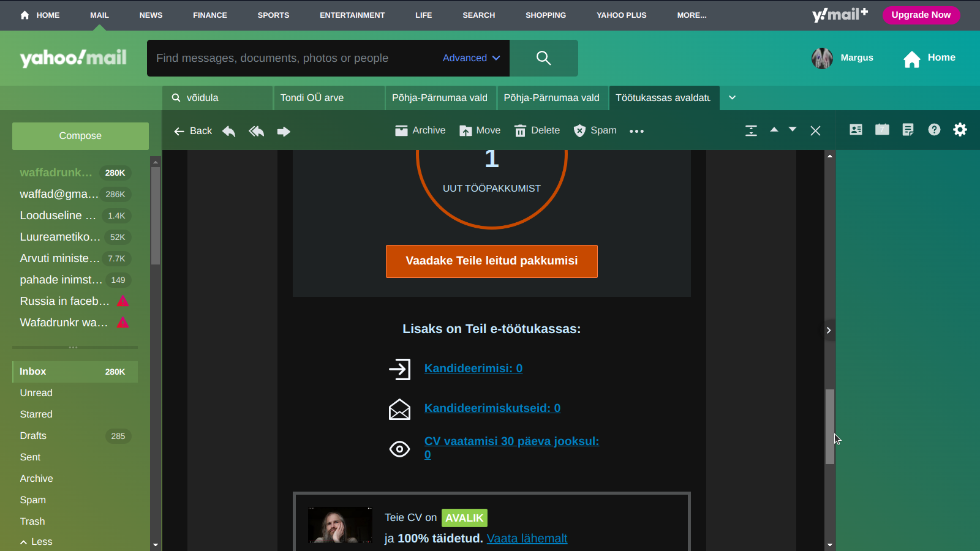Open the Notepad panel icon
980x551 pixels.
pos(908,129)
